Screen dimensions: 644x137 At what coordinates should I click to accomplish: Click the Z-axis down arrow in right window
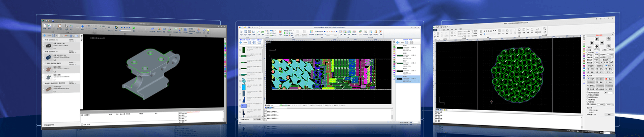[x=608, y=46]
